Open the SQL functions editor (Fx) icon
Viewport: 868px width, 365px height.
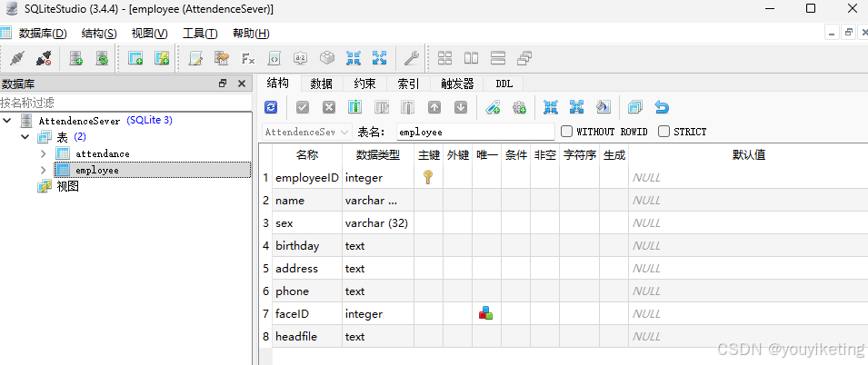(x=248, y=58)
